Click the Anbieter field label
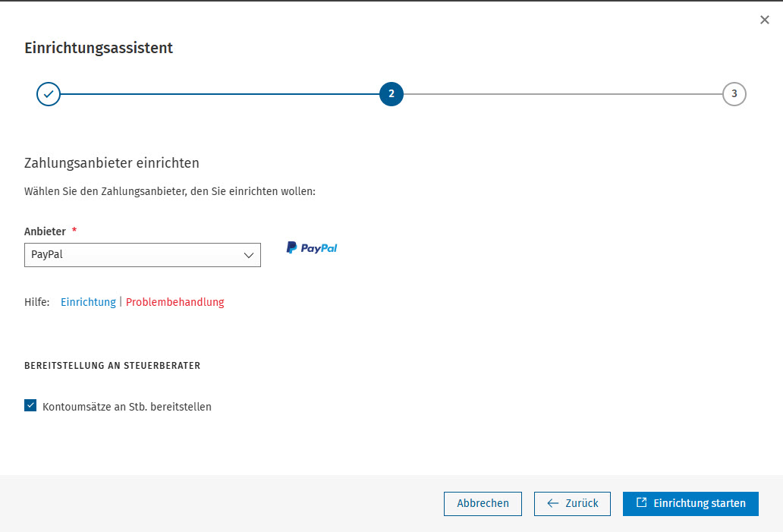This screenshot has width=783, height=532. 45,231
